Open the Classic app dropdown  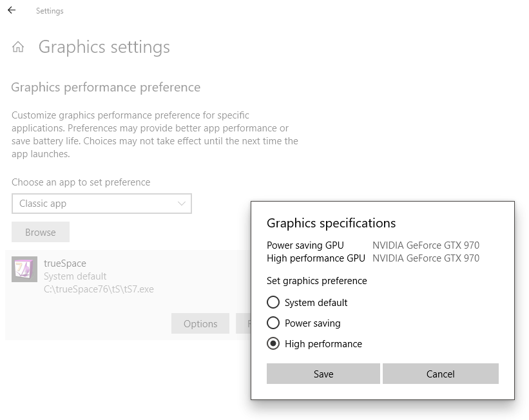102,204
